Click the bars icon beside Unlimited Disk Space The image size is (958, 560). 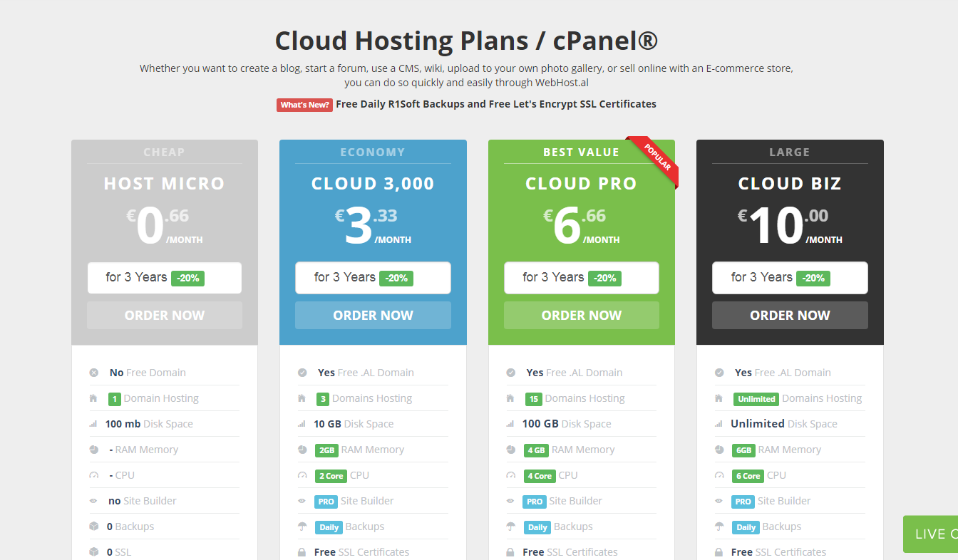pyautogui.click(x=719, y=424)
